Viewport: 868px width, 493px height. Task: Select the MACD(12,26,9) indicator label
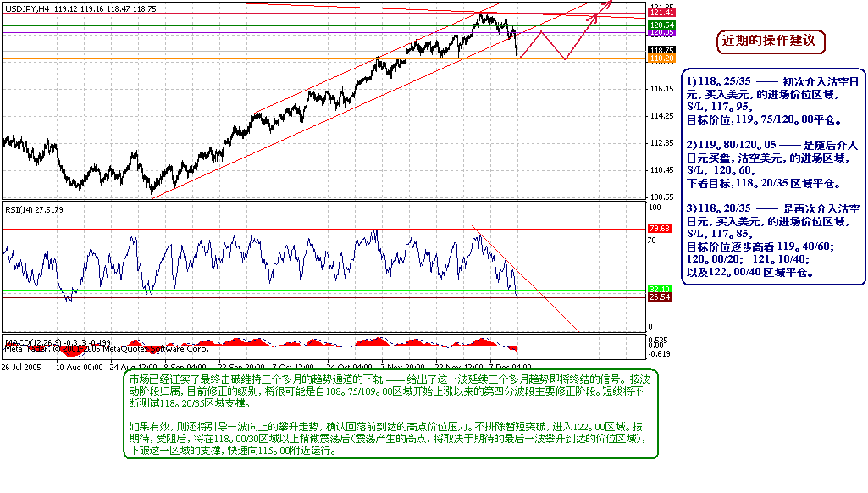pyautogui.click(x=58, y=342)
